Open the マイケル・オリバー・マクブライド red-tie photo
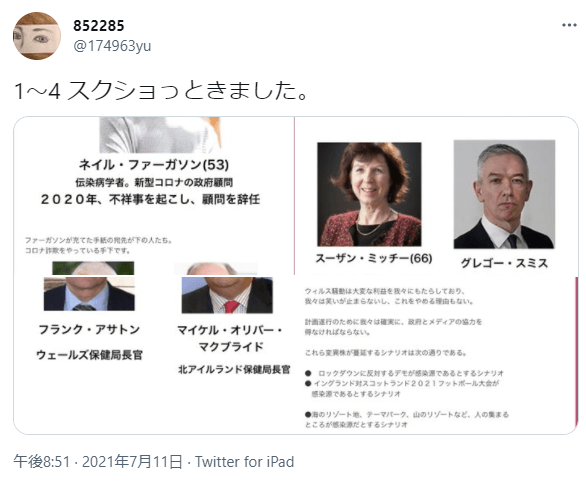 (x=227, y=295)
